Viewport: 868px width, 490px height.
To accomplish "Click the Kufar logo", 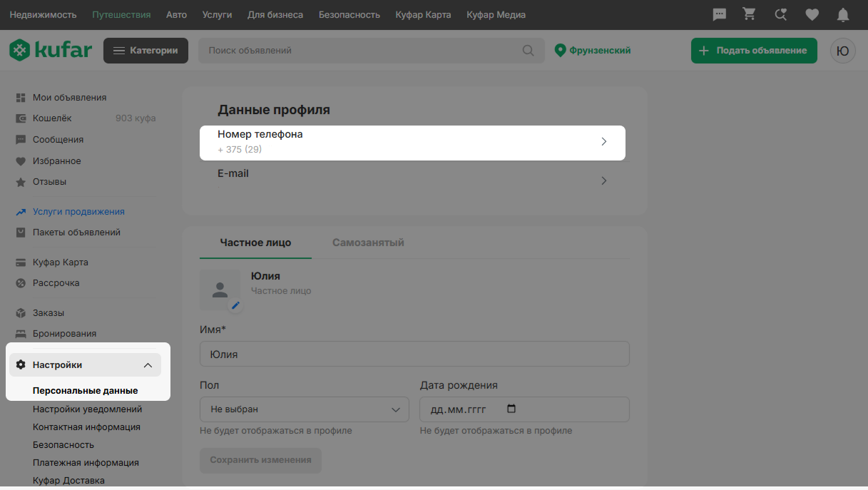I will tap(51, 51).
